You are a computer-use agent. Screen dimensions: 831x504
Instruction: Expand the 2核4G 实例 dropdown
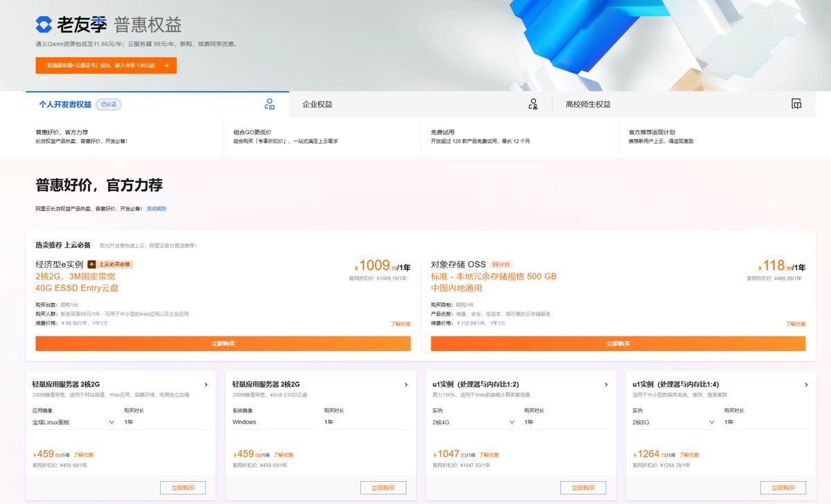(x=474, y=422)
